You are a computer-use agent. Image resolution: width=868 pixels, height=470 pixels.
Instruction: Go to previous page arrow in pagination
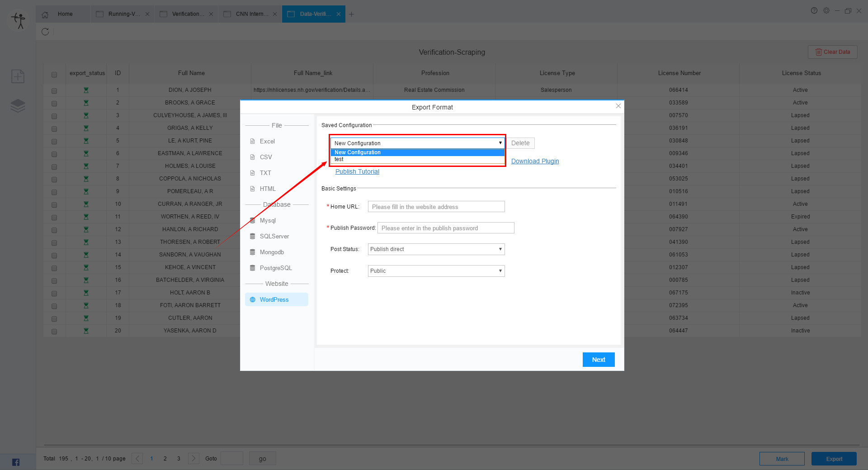137,458
